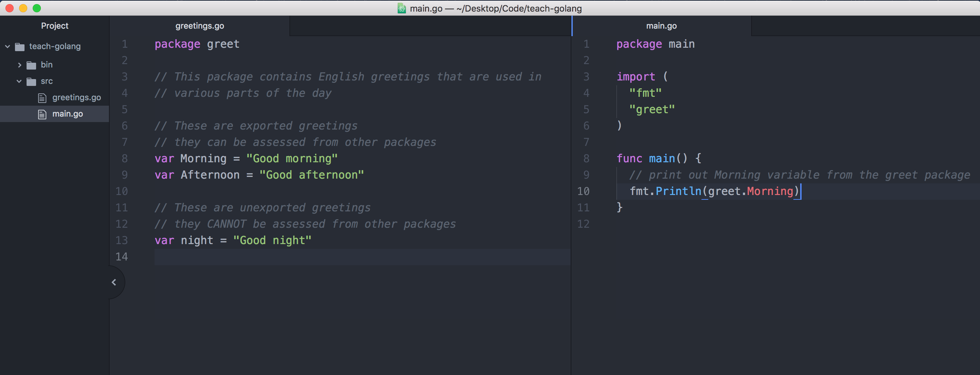
Task: Click the greetings.go file icon in sidebar
Action: click(42, 97)
